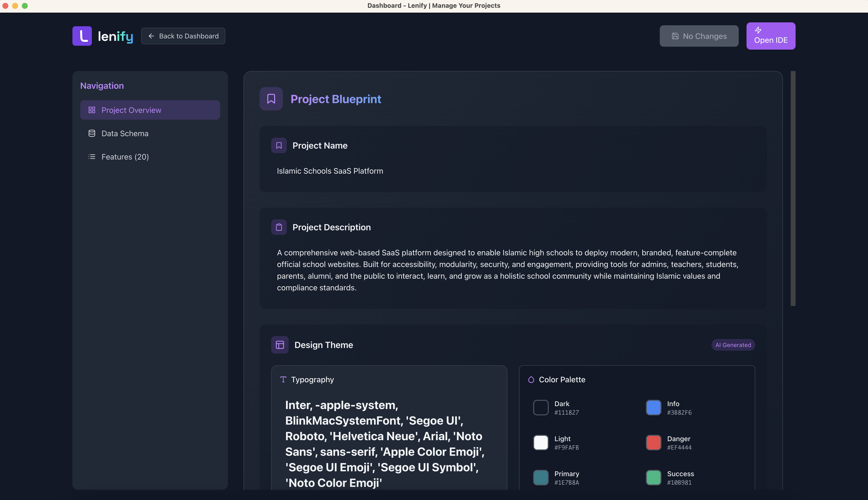Click the Lenify purple L logo icon

point(82,36)
